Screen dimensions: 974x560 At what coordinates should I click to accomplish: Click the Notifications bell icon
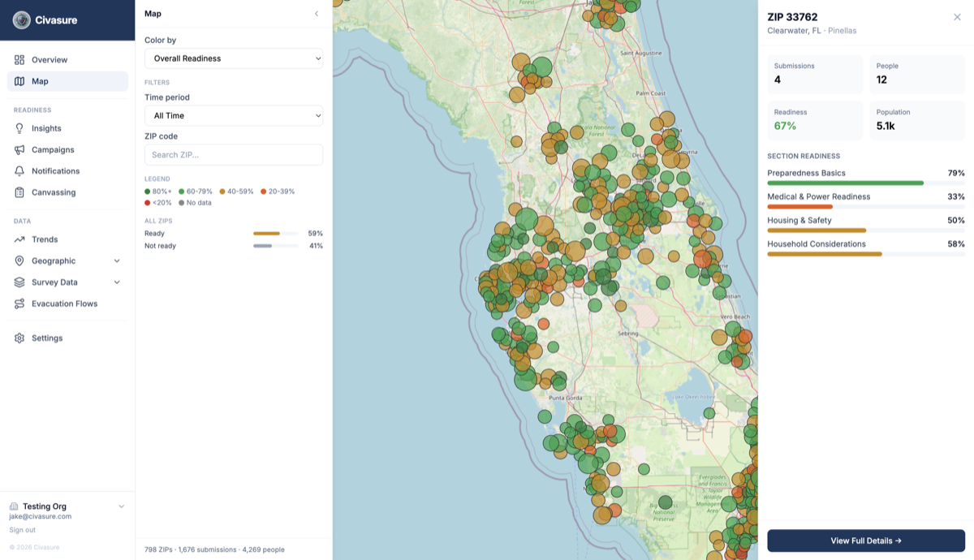(x=18, y=170)
